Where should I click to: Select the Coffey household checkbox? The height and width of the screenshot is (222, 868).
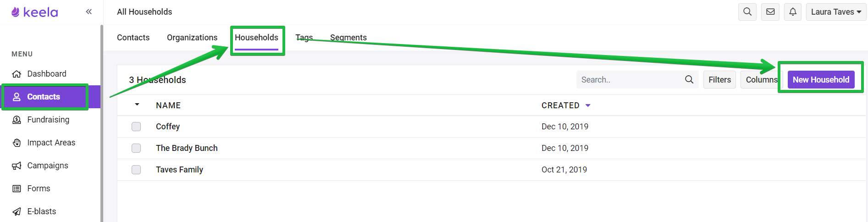click(x=136, y=127)
